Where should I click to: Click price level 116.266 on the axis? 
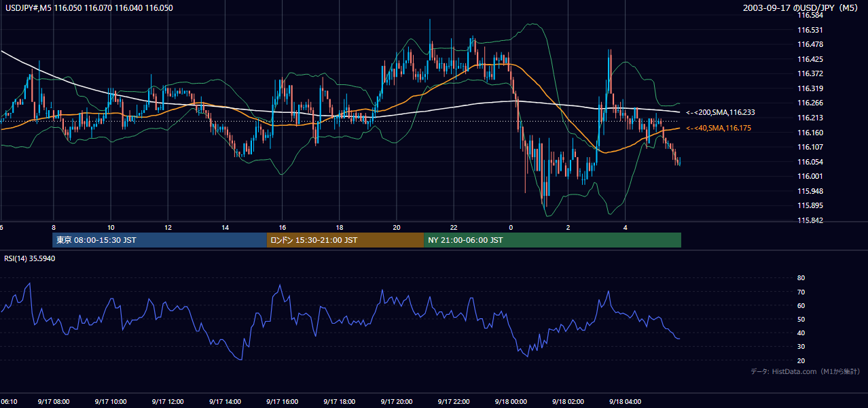point(810,103)
